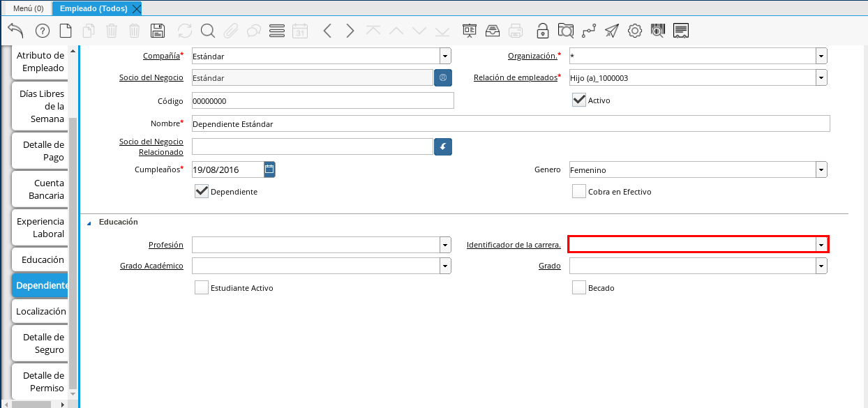Toggle grid view with stacked lines icon
Screen dimensions: 868x408
coord(276,31)
